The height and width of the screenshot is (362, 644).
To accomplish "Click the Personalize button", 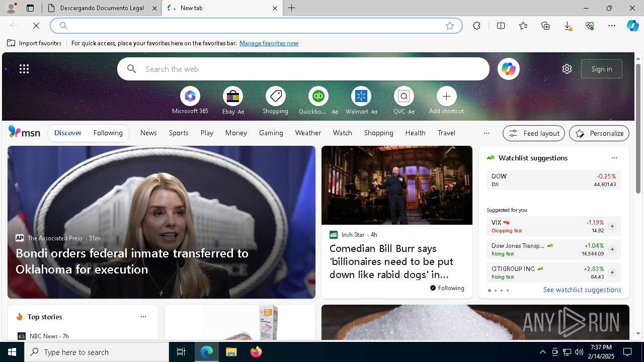I will pos(599,133).
